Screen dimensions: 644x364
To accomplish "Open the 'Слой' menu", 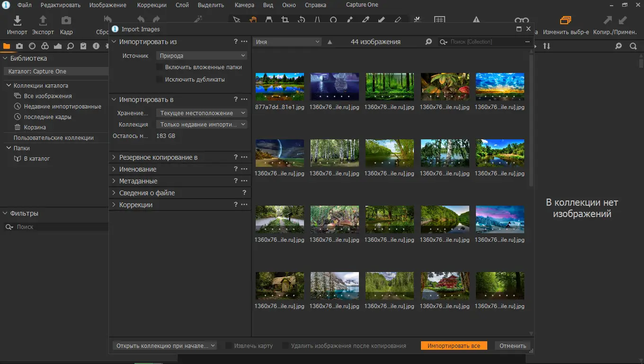I will click(182, 5).
